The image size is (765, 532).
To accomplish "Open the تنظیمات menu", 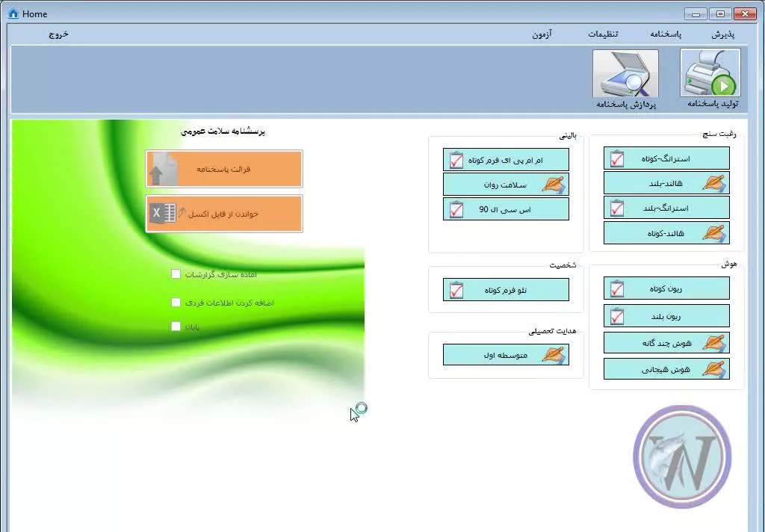I will click(x=603, y=34).
